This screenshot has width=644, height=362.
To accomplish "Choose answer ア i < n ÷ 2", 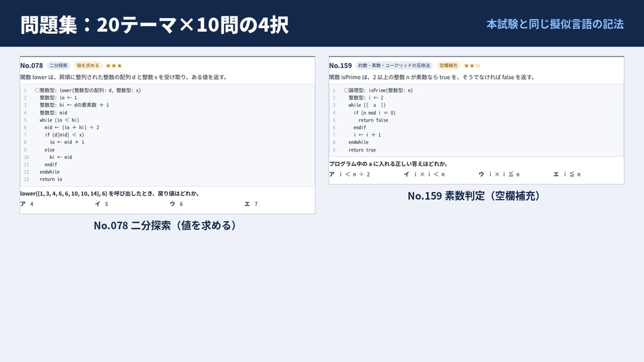I will coord(350,175).
